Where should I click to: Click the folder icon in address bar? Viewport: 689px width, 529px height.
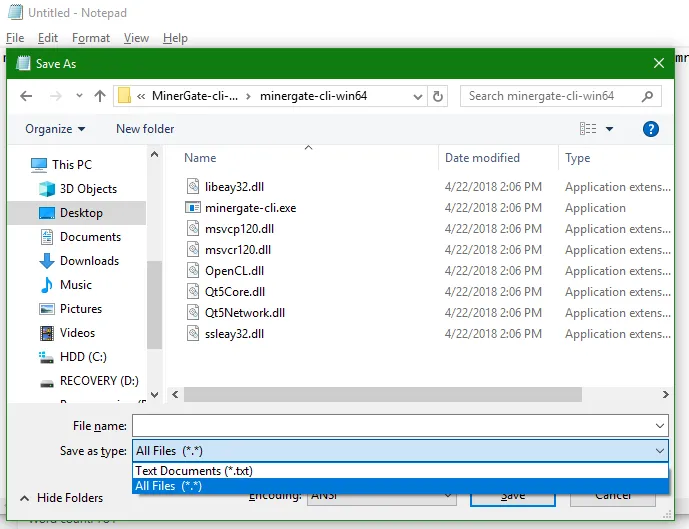[124, 96]
